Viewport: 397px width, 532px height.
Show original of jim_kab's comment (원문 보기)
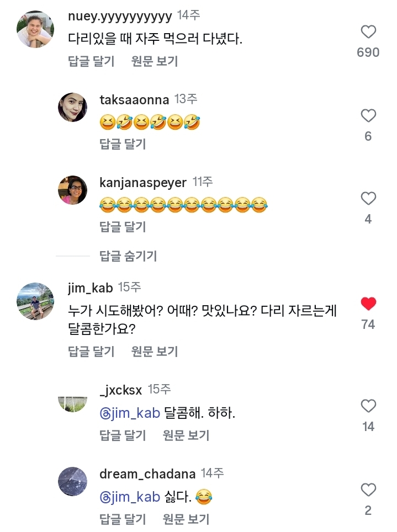pyautogui.click(x=155, y=351)
